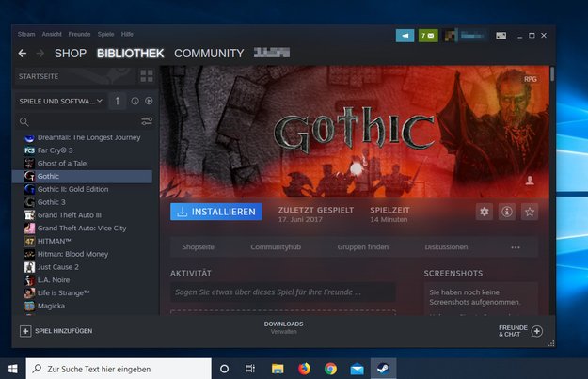
Task: Open the Freunde menu
Action: [79, 34]
